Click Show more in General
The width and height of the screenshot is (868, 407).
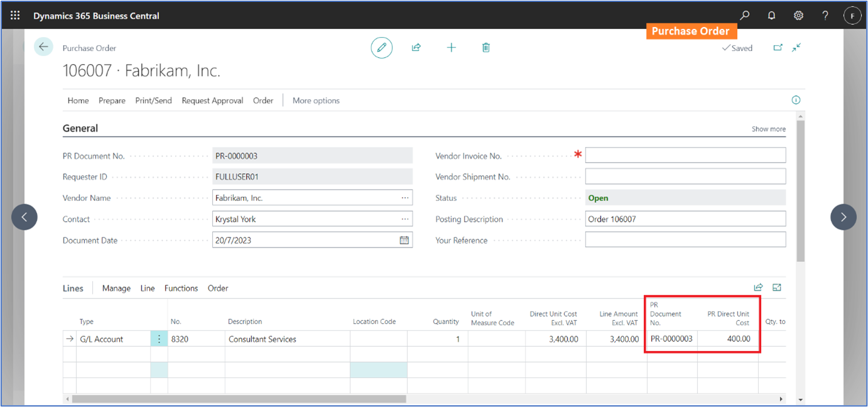[x=769, y=129]
